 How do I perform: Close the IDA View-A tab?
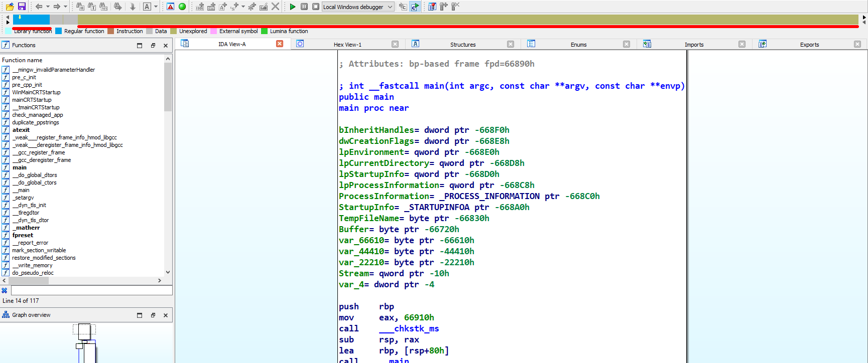[x=280, y=44]
